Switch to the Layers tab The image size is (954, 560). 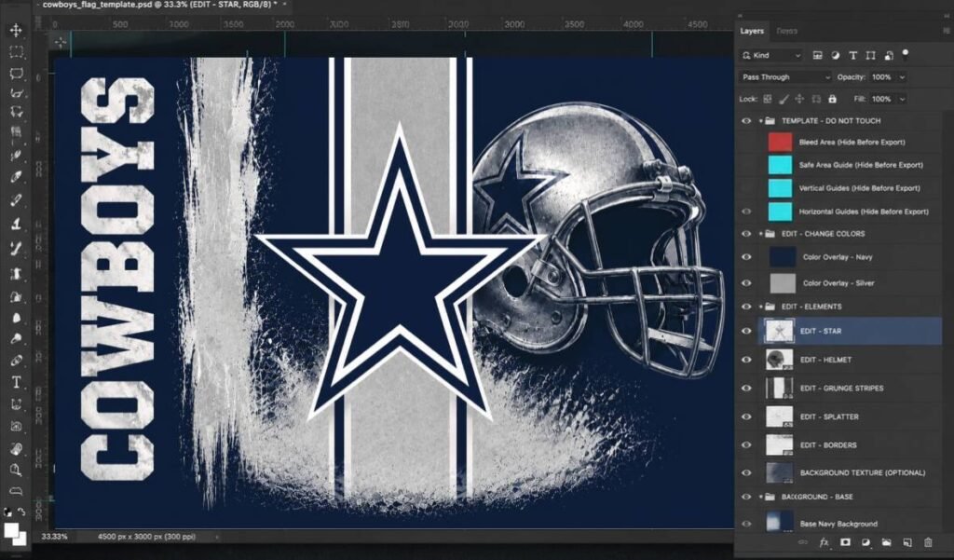point(752,31)
